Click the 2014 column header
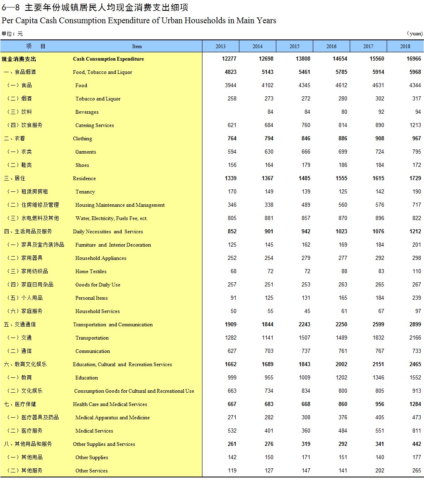The width and height of the screenshot is (424, 504). [258, 46]
